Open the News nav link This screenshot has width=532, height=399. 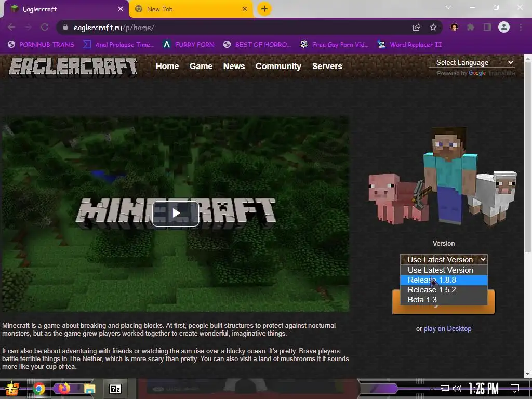point(234,66)
